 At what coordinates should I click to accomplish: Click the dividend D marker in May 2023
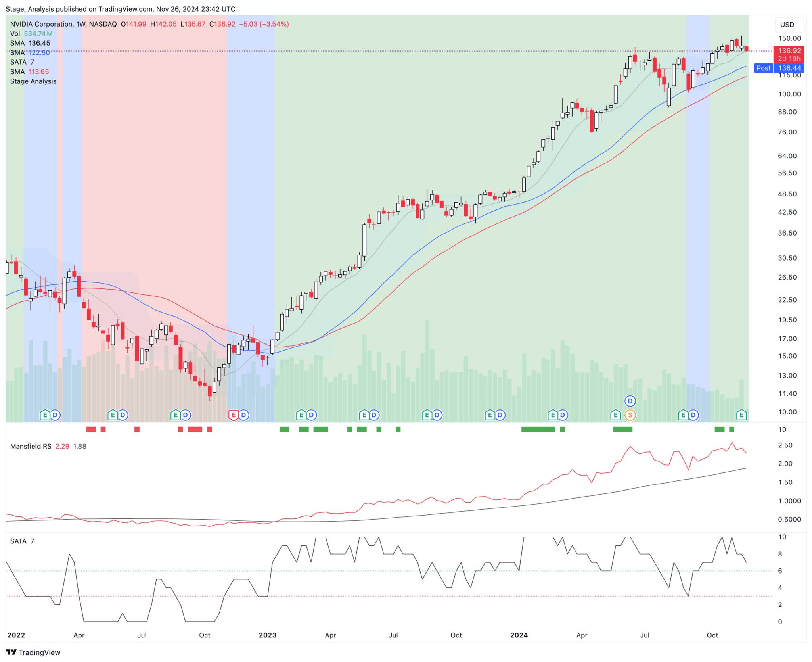374,415
